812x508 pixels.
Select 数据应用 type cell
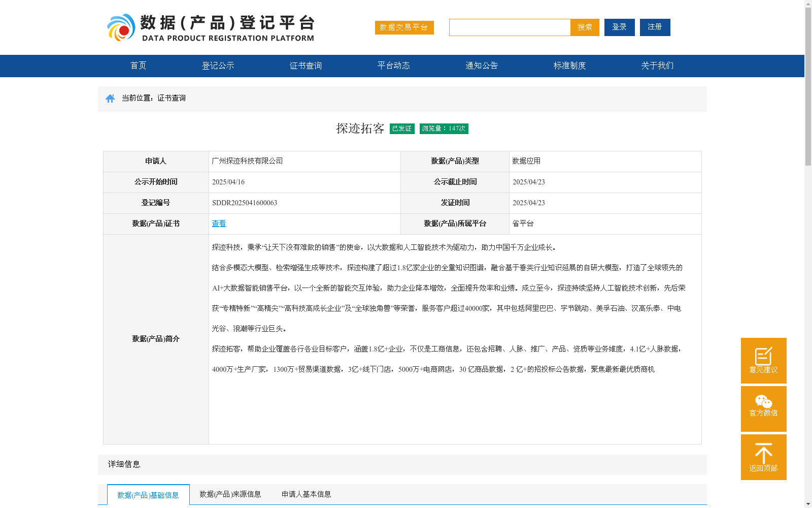[x=605, y=161]
